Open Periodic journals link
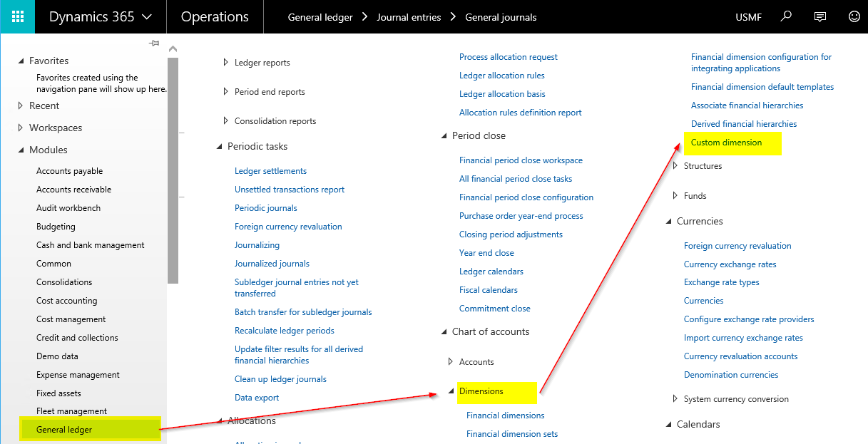 point(266,208)
